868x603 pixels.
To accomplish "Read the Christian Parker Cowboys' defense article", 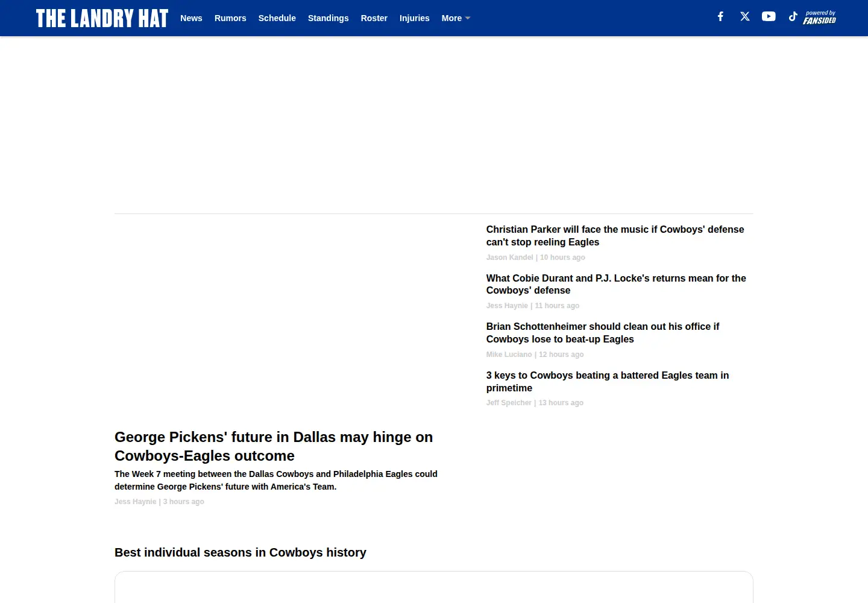I will tap(615, 236).
